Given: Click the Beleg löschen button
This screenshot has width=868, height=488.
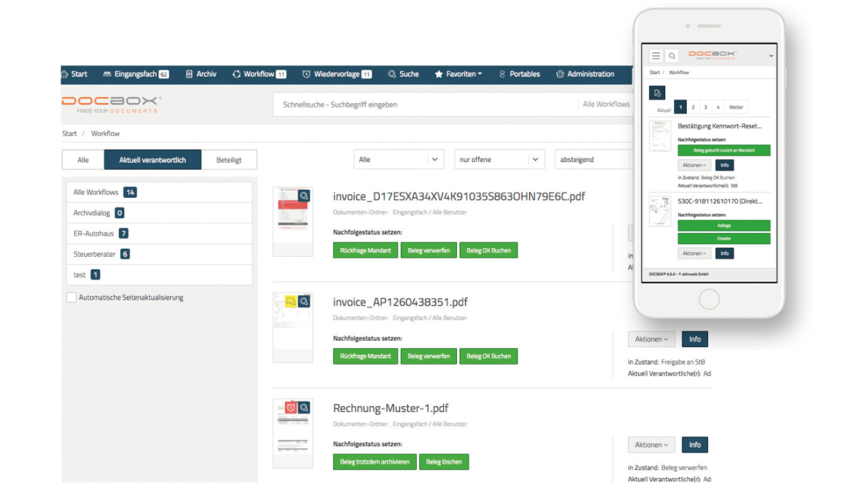Looking at the screenshot, I should pos(444,462).
